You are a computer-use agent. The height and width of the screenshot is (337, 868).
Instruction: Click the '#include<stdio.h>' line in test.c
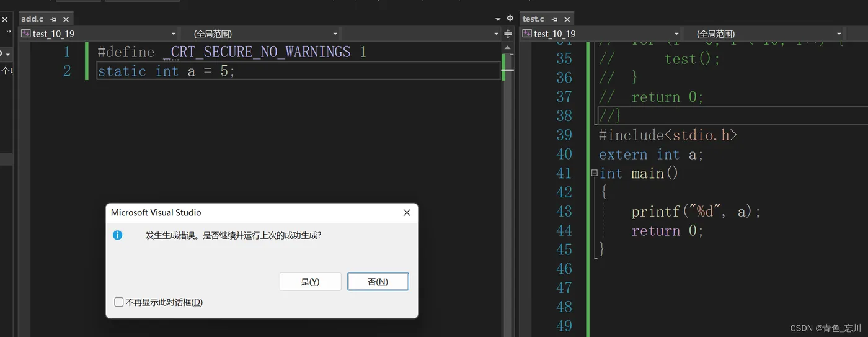tap(668, 135)
